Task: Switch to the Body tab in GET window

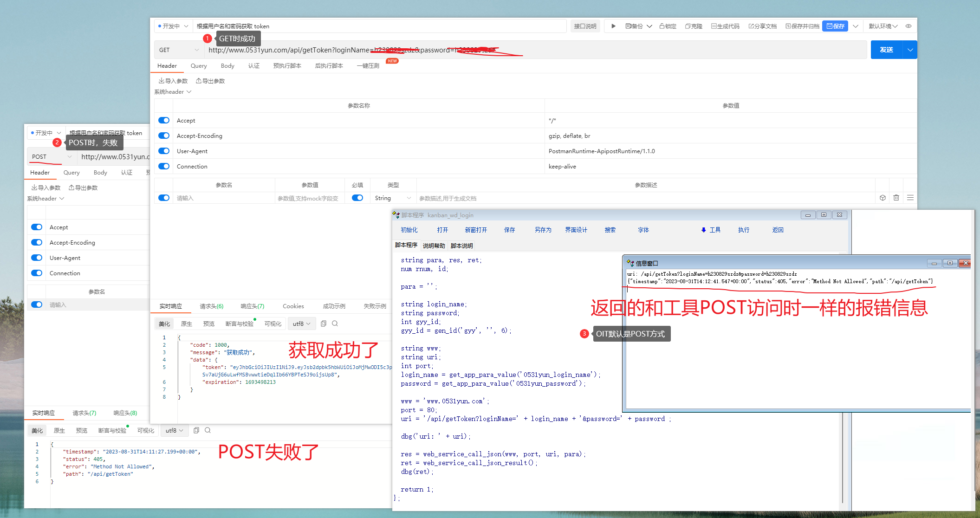Action: tap(227, 66)
